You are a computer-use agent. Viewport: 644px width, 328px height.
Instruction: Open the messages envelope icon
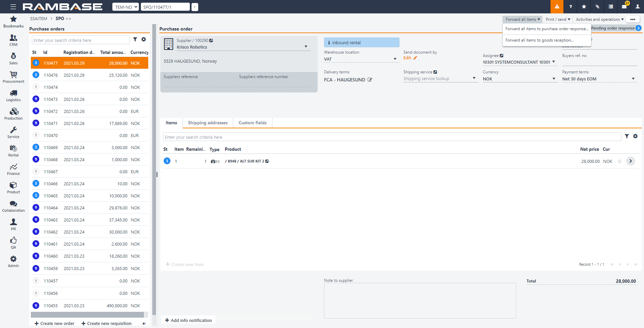pos(624,7)
